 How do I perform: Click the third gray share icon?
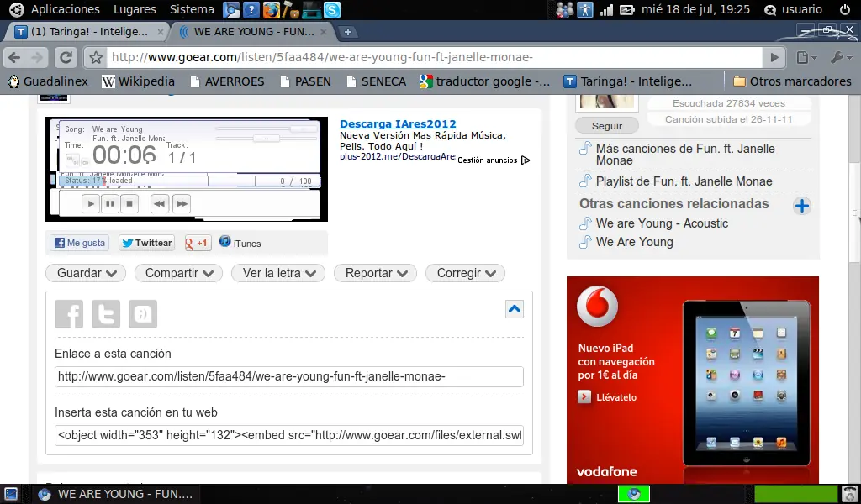click(143, 313)
